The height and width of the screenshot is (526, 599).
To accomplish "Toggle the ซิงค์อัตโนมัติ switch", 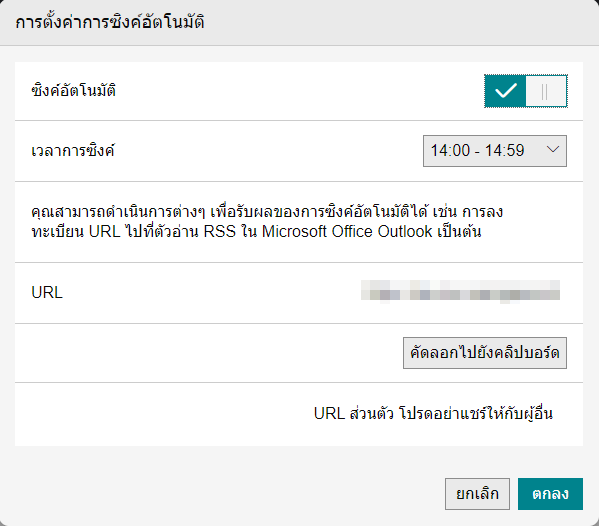I will pyautogui.click(x=526, y=91).
